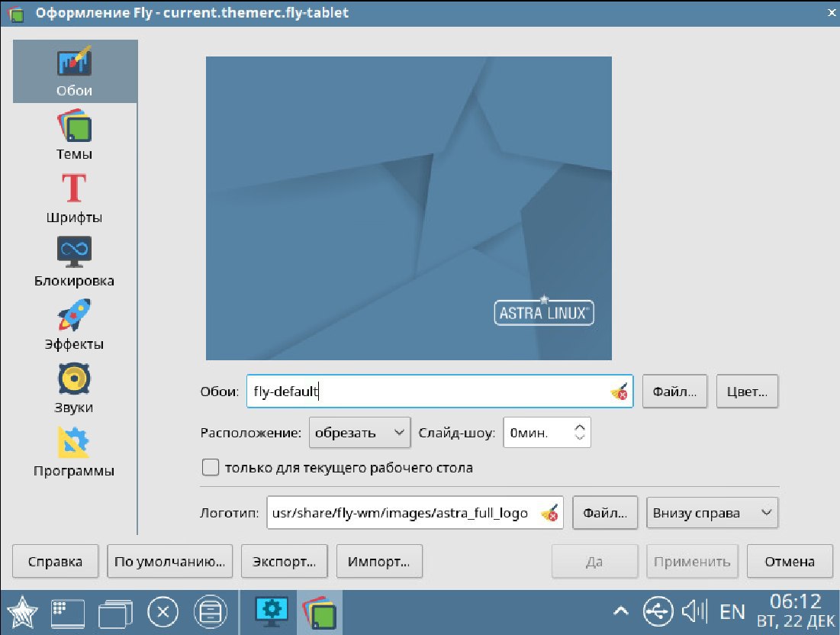Open the Расположение dropdown set to обрезать
This screenshot has width=840, height=635.
359,433
